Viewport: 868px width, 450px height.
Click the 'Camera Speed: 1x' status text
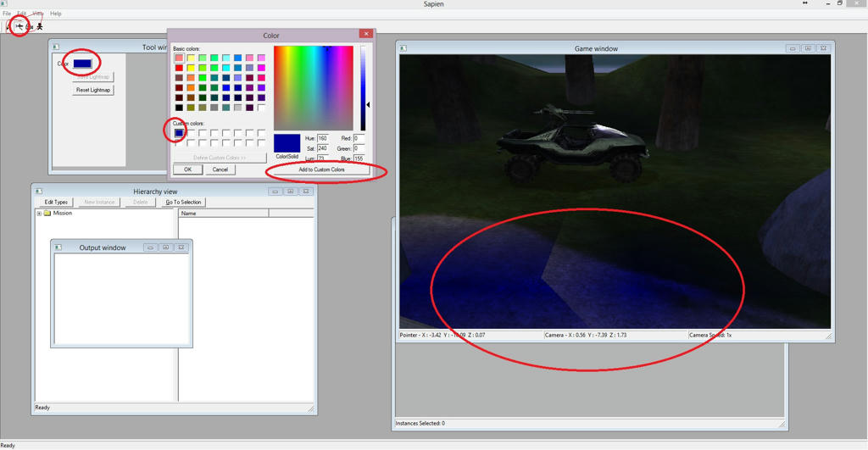click(x=710, y=335)
